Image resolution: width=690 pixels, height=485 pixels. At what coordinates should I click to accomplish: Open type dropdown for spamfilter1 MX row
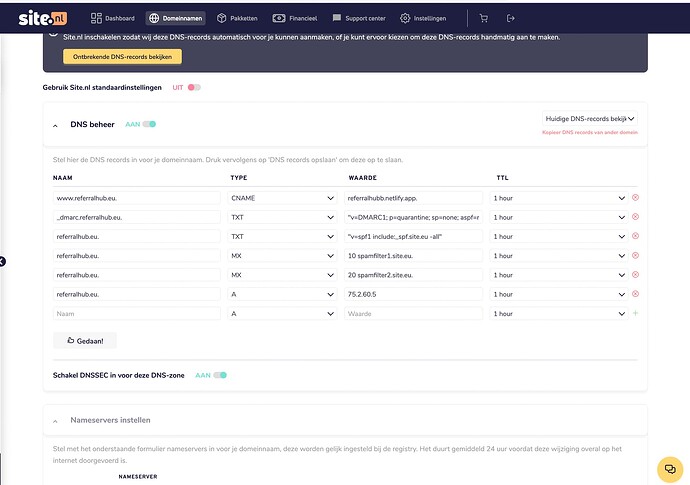[283, 256]
